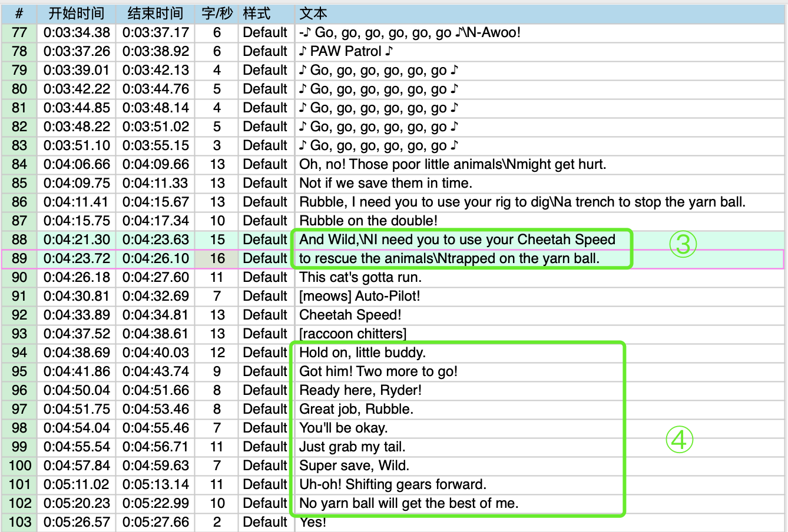Click end time 0:04:34.81
This screenshot has height=532, width=788.
click(x=155, y=315)
